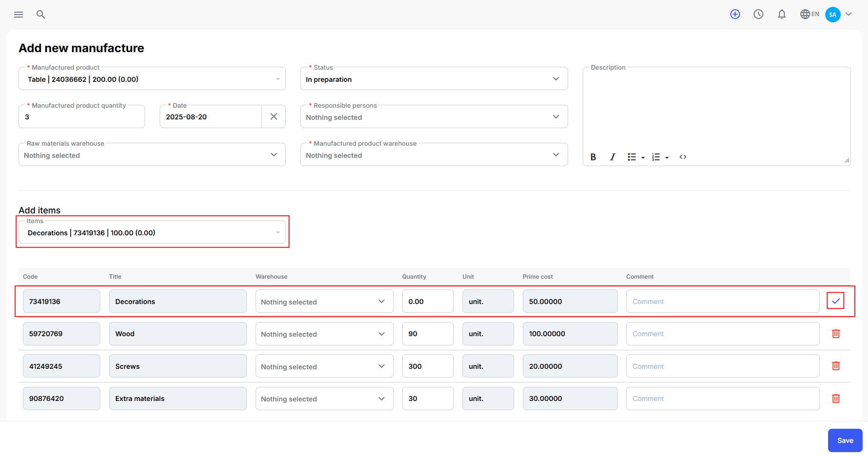Click inside the Description text area

click(717, 110)
